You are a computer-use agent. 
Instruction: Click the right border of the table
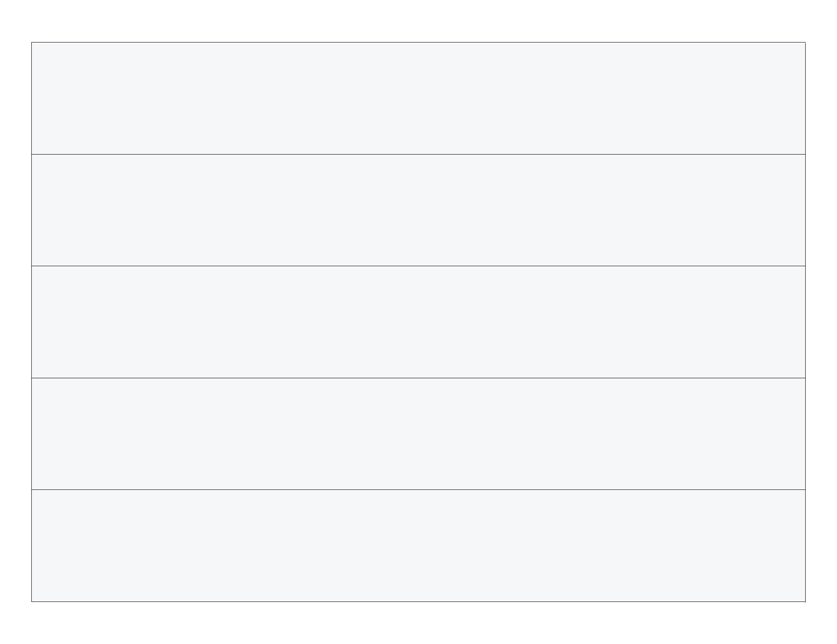[805, 322]
